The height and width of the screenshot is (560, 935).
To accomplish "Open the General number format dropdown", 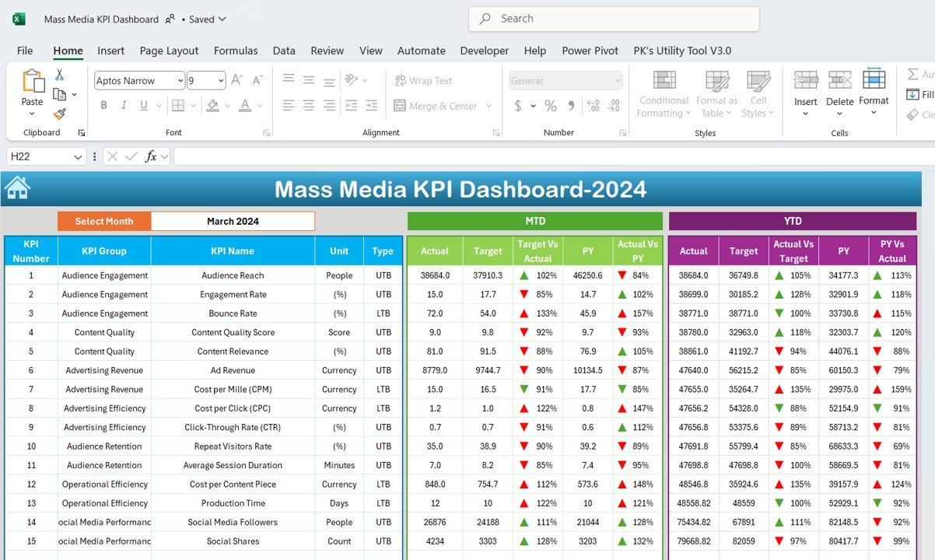I will tap(566, 80).
